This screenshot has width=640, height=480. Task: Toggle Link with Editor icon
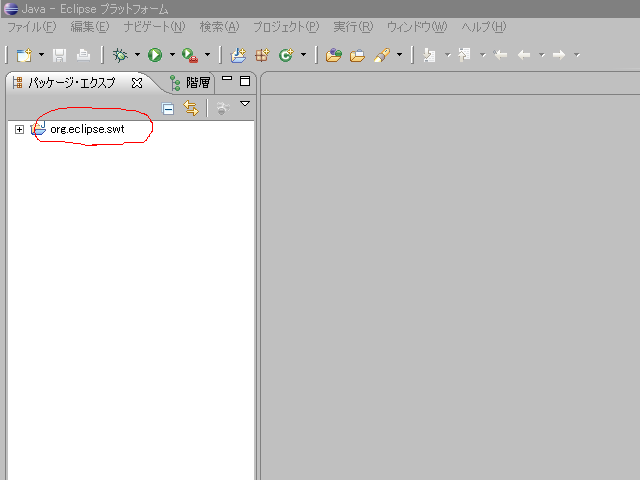[x=191, y=108]
